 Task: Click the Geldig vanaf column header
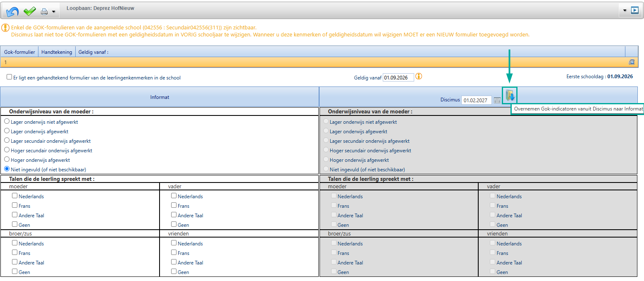(x=93, y=52)
